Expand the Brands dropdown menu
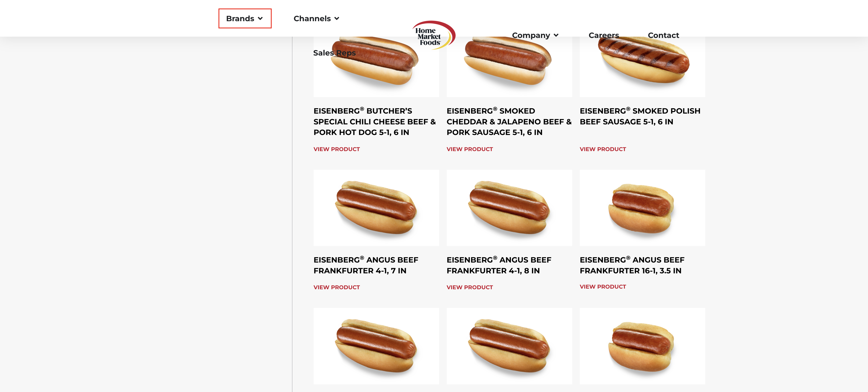Screen dimensions: 868x392 (245, 18)
